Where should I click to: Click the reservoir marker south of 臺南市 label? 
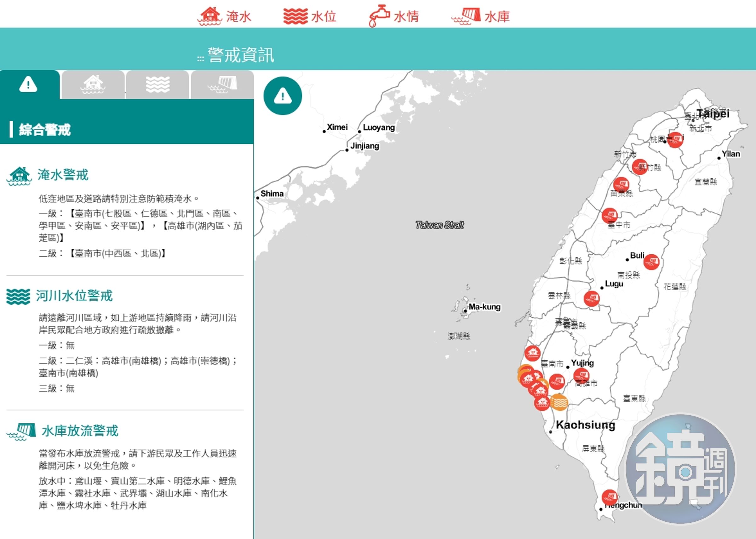tap(557, 382)
